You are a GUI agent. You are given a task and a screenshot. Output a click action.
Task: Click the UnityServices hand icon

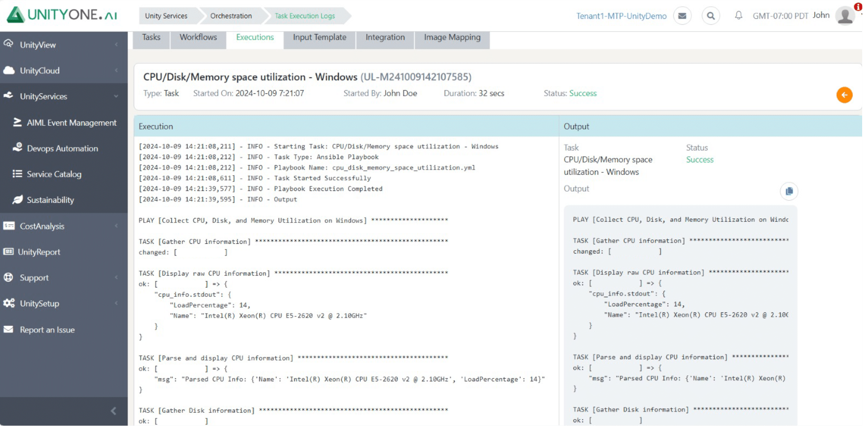8,95
